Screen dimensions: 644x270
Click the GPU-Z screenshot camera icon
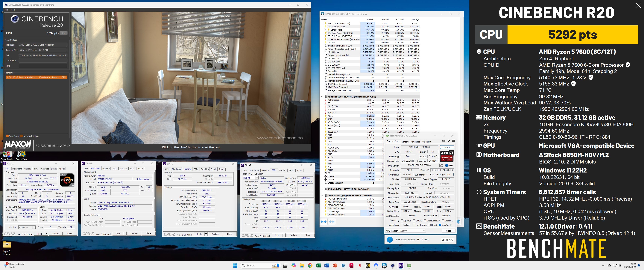tap(444, 141)
